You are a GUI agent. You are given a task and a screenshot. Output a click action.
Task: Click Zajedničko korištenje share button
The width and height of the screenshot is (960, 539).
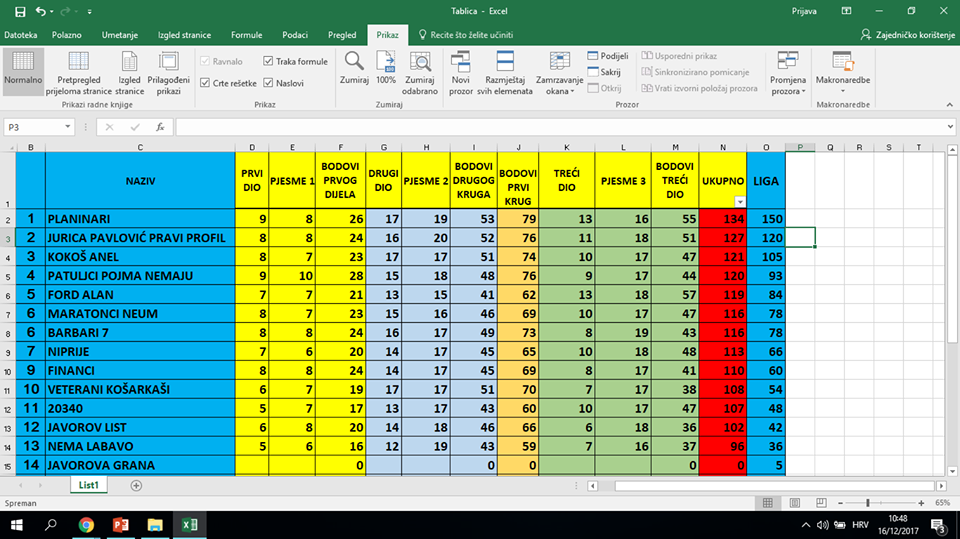tap(906, 35)
